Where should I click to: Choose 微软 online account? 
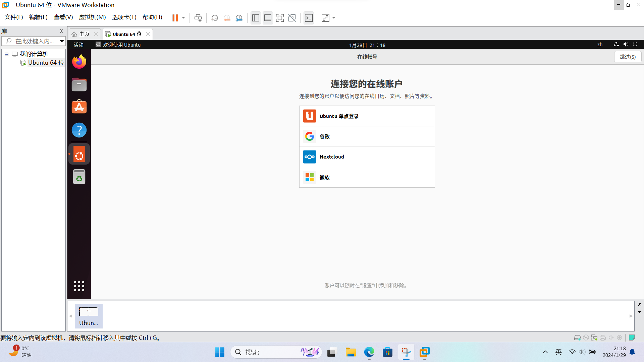pyautogui.click(x=367, y=177)
